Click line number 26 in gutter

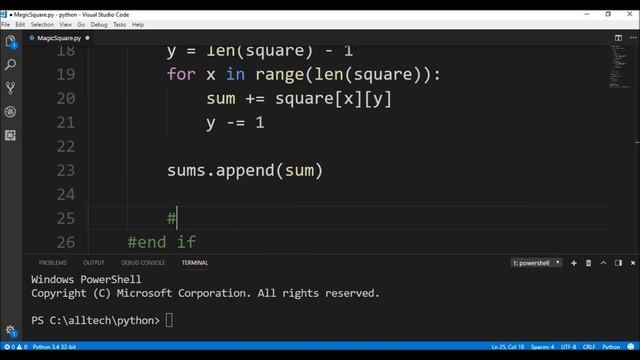click(66, 242)
